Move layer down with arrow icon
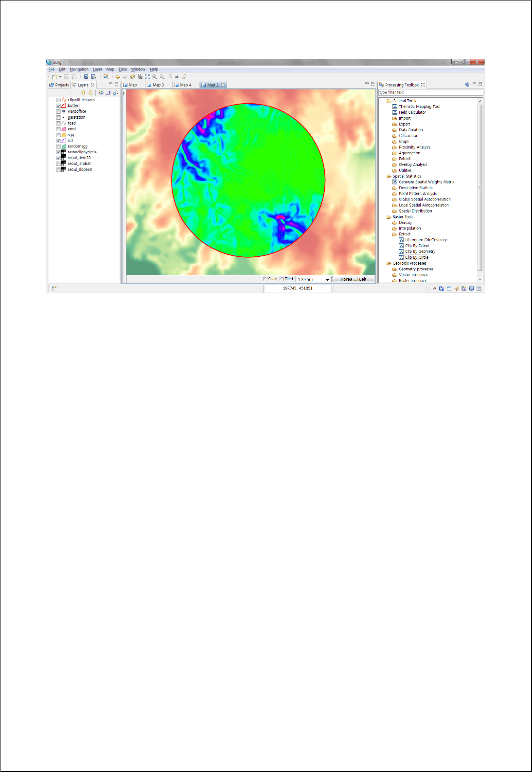This screenshot has height=772, width=532. click(x=90, y=92)
